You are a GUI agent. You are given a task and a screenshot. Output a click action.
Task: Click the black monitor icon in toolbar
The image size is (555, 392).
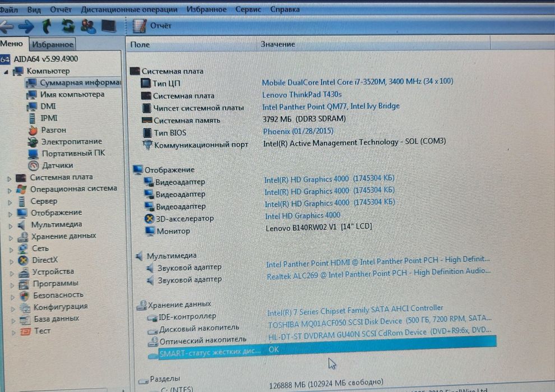[x=109, y=26]
